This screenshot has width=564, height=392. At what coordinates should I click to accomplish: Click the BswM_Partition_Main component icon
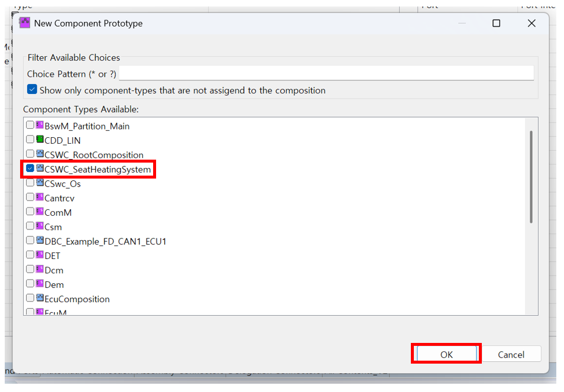pos(40,125)
